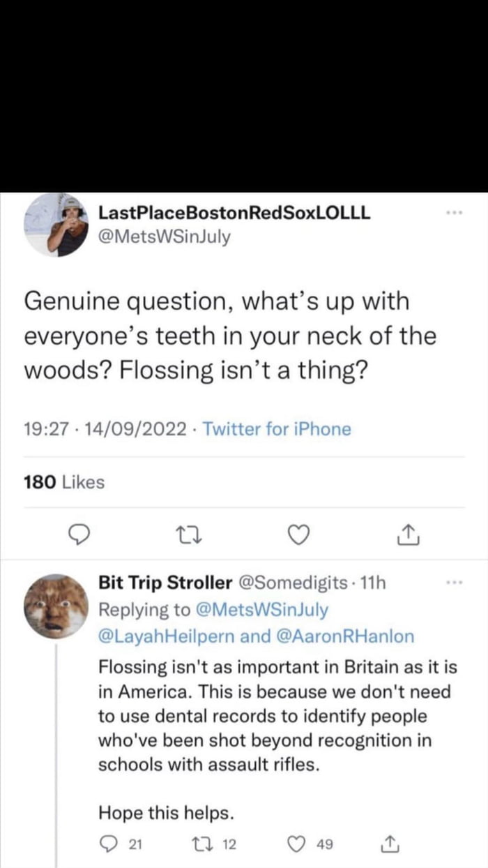
Task: Open the @MetsWSinJuly handle under author name
Action: click(165, 237)
